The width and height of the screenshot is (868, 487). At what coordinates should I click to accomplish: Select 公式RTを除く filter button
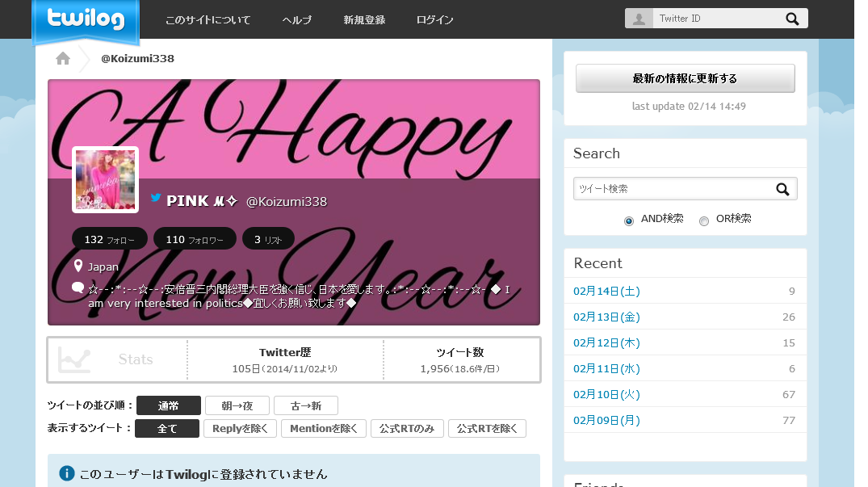click(487, 428)
